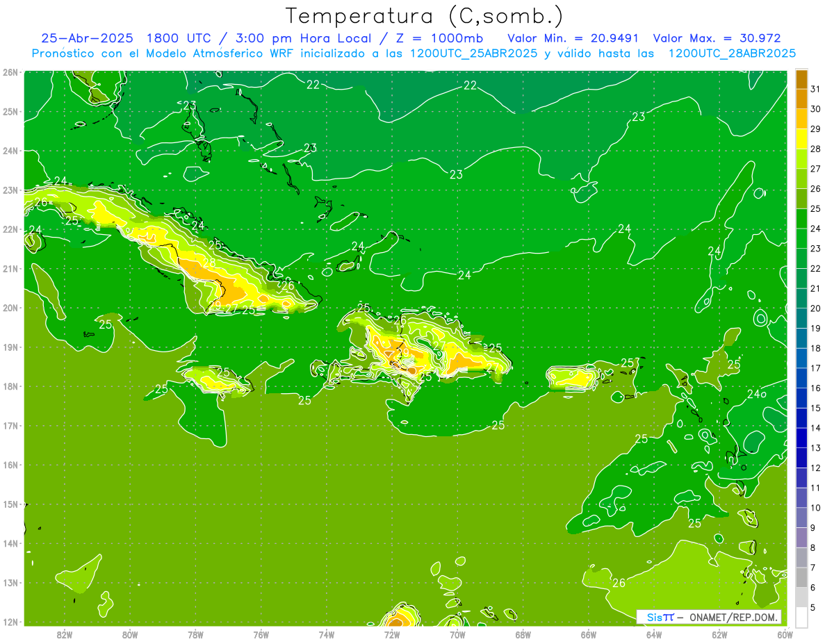834x644 pixels.
Task: Click the "Valor Min. = 20.9491" value
Action: click(573, 38)
